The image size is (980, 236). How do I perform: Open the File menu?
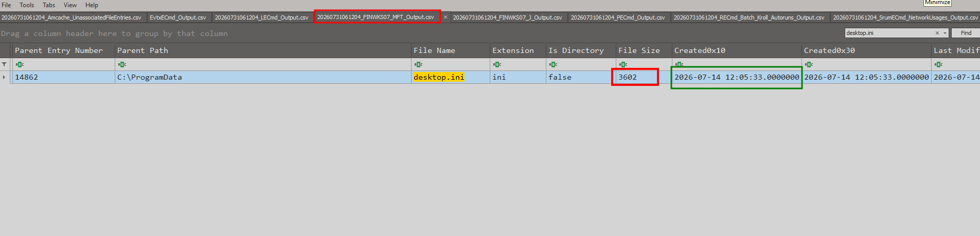pyautogui.click(x=6, y=5)
